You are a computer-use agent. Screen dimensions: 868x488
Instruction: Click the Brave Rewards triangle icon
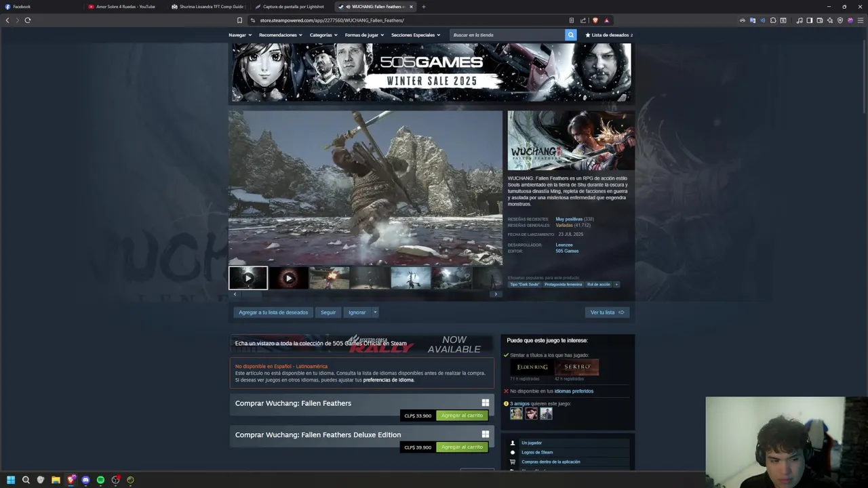click(x=606, y=20)
